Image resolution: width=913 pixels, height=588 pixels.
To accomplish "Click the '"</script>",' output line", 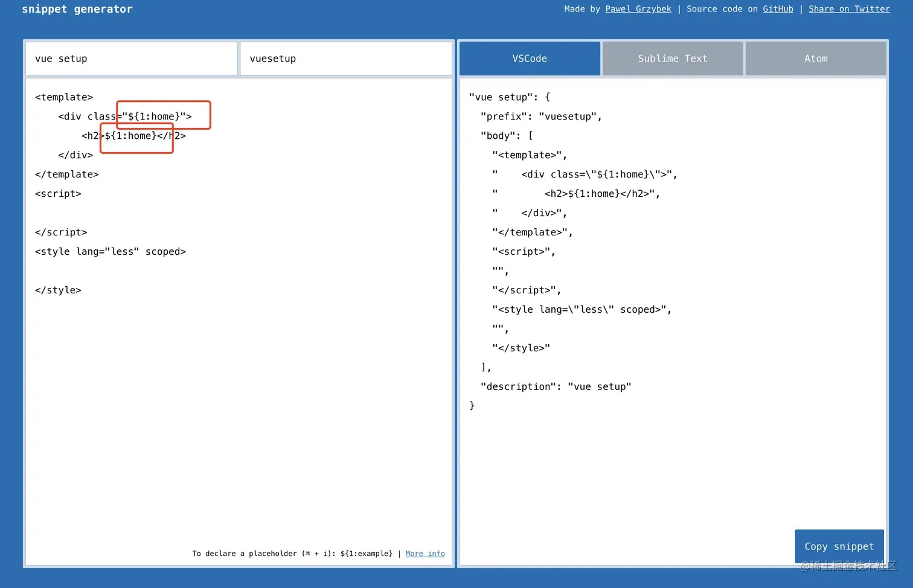I will click(527, 290).
